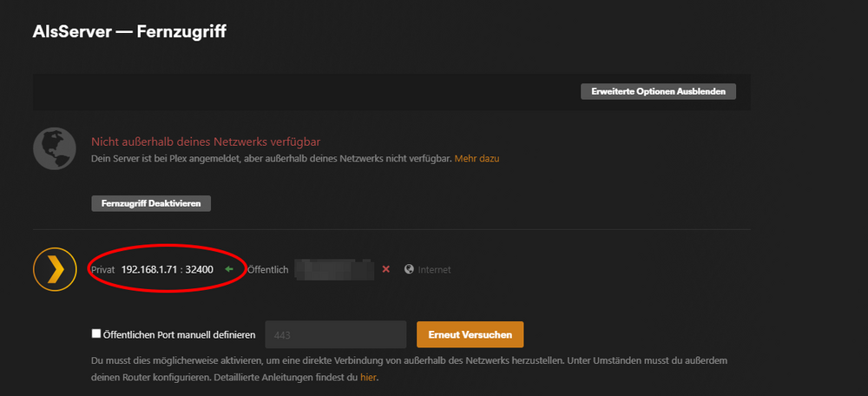Click the small globe icon before Internet
This screenshot has height=396, width=868.
pos(409,269)
